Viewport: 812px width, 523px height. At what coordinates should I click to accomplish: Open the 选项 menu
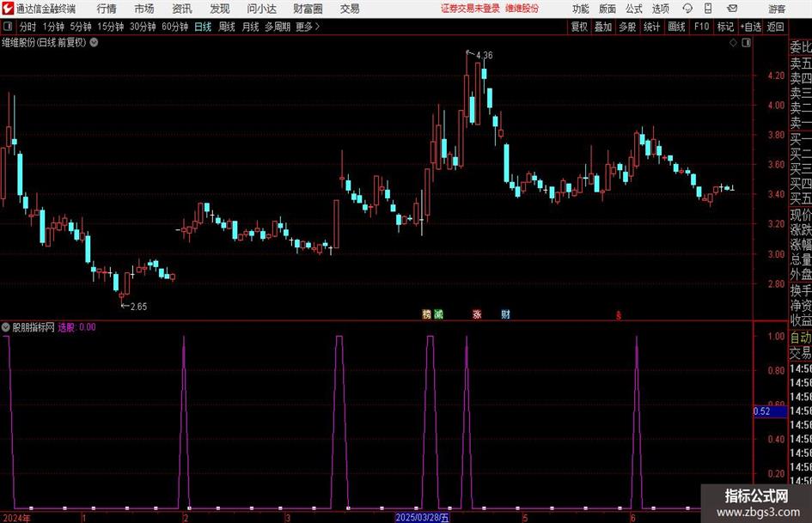point(660,9)
